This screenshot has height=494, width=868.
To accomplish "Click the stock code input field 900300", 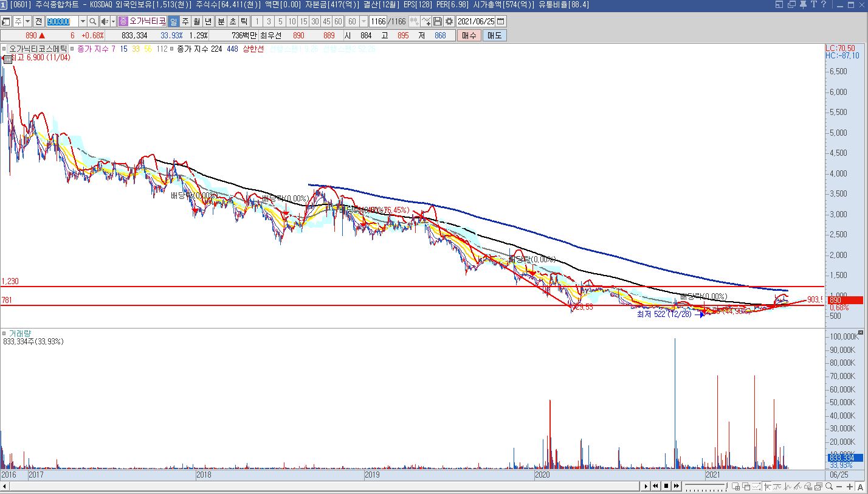I will [63, 21].
